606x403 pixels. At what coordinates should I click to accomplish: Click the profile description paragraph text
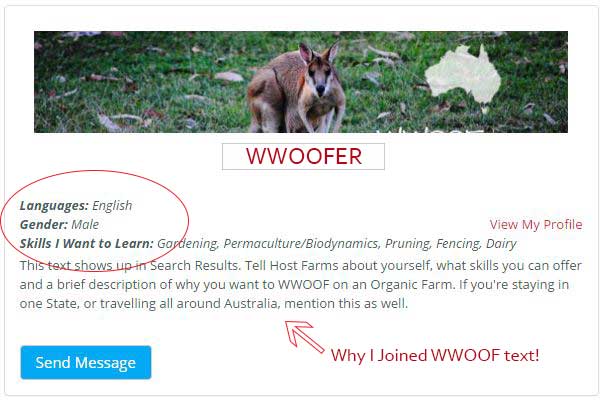(x=301, y=284)
